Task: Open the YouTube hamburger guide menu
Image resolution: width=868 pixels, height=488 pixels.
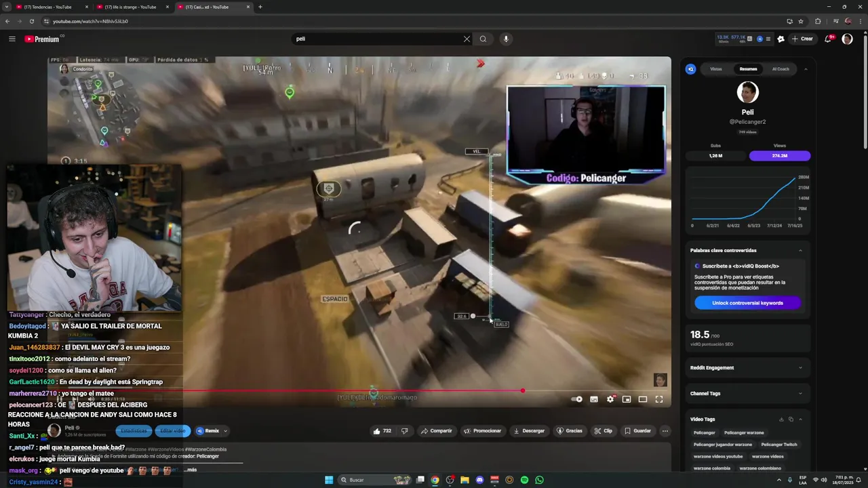Action: 12,39
